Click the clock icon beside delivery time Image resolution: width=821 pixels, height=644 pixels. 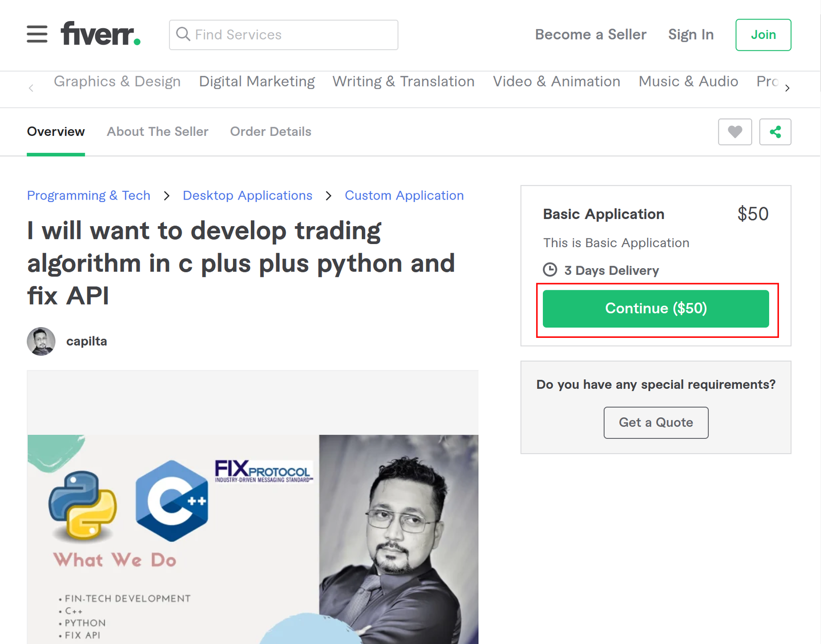point(550,270)
